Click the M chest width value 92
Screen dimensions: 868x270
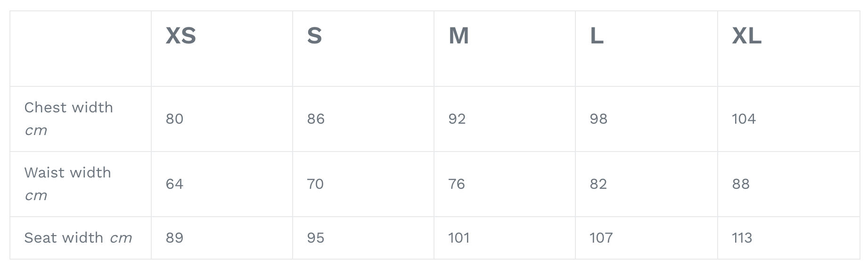pyautogui.click(x=457, y=119)
